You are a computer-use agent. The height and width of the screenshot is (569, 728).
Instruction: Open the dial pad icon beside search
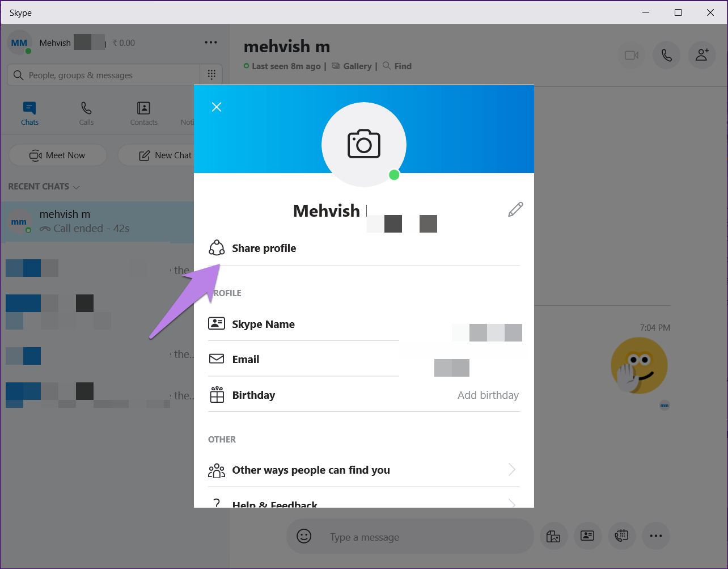click(211, 75)
